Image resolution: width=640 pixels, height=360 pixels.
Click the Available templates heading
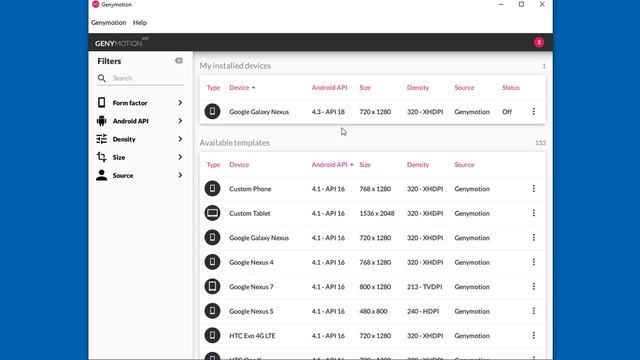point(234,142)
